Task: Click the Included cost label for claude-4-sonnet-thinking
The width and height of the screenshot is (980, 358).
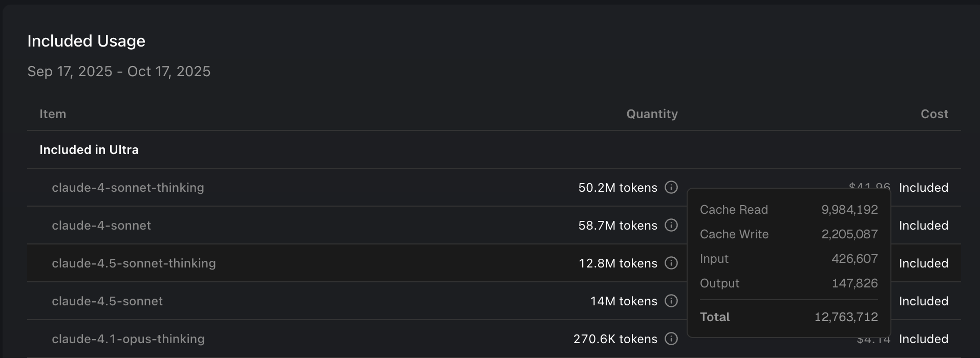Action: [923, 188]
